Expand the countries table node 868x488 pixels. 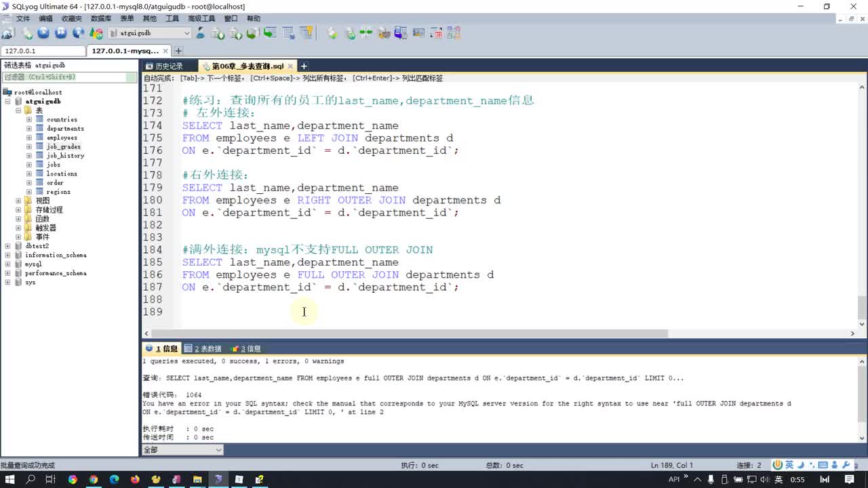click(29, 119)
